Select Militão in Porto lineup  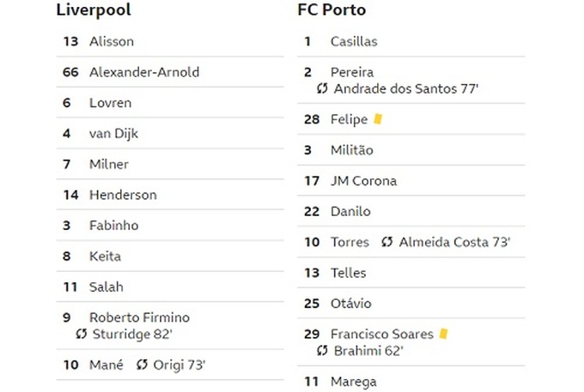click(352, 150)
